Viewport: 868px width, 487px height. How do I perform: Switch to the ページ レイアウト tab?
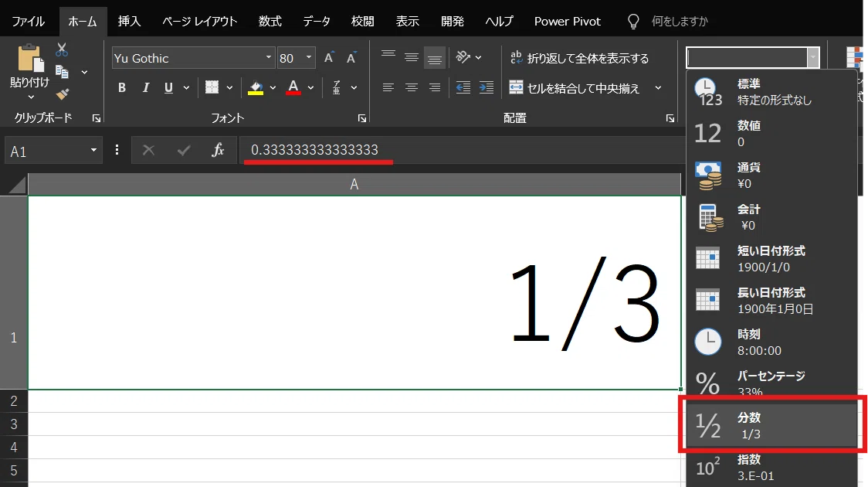(200, 22)
